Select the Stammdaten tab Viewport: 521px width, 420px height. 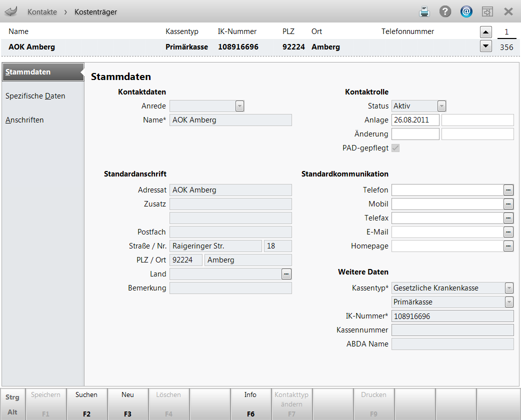[43, 72]
